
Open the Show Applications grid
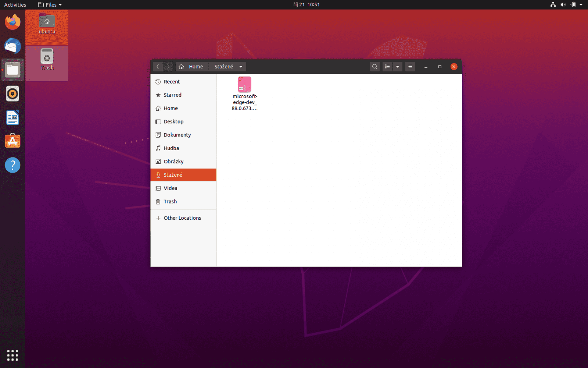click(x=12, y=355)
